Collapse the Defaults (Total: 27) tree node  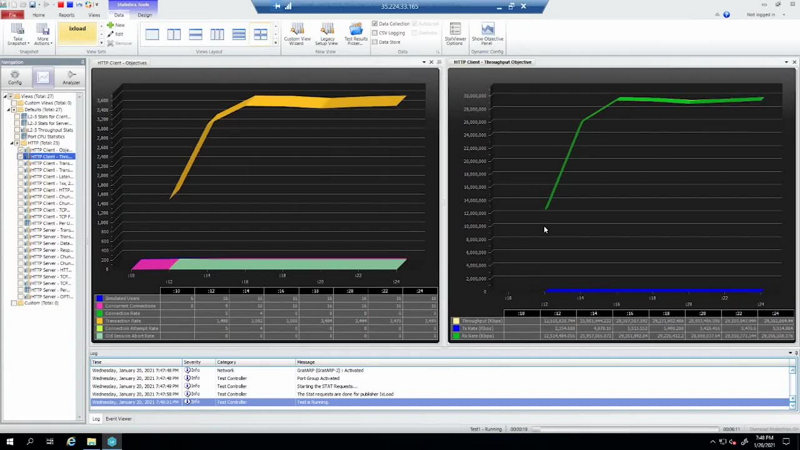[8, 110]
